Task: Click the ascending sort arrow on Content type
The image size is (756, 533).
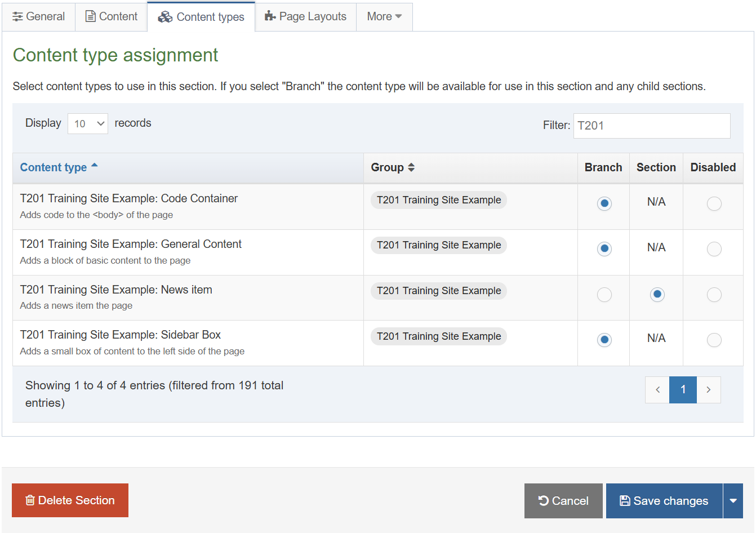Action: [x=95, y=165]
